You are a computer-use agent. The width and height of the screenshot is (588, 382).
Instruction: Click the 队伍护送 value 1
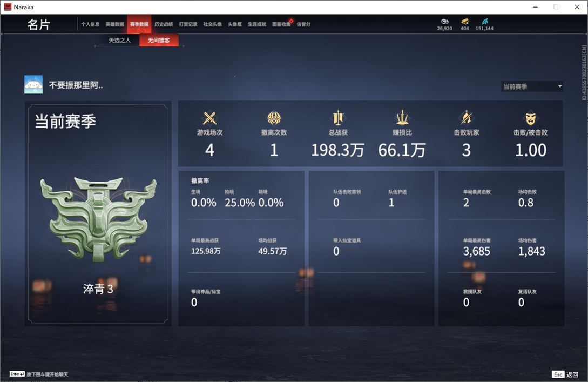click(x=391, y=203)
